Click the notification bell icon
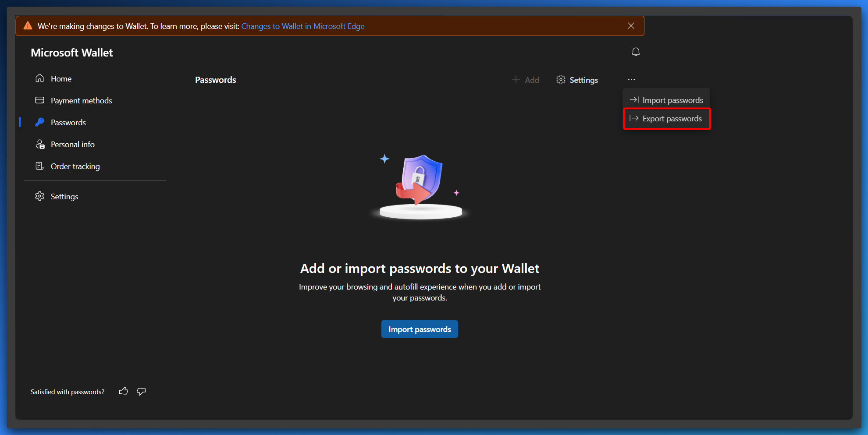 point(636,52)
